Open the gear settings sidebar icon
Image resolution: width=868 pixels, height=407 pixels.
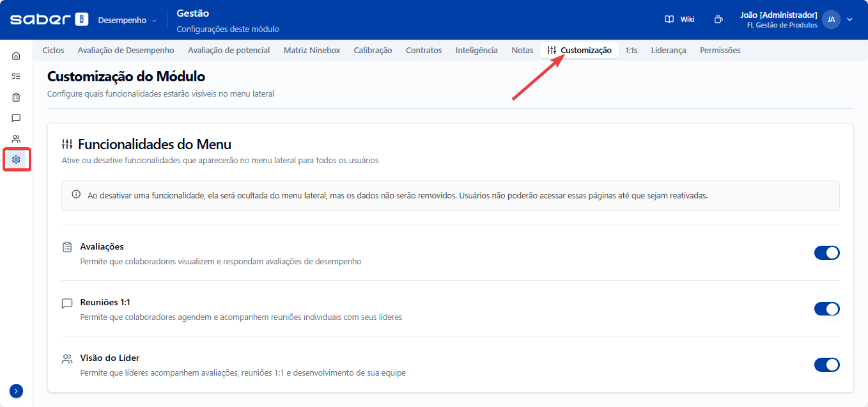pyautogui.click(x=16, y=159)
